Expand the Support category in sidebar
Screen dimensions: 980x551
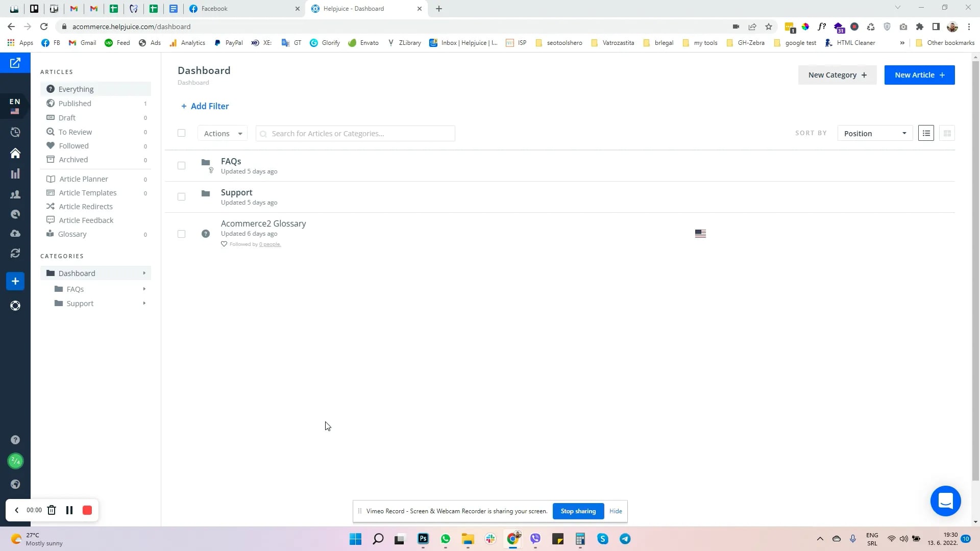(144, 303)
